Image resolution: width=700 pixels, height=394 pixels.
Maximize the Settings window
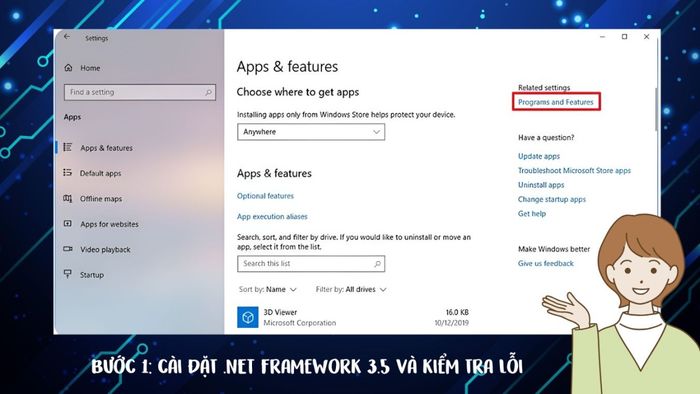(625, 37)
